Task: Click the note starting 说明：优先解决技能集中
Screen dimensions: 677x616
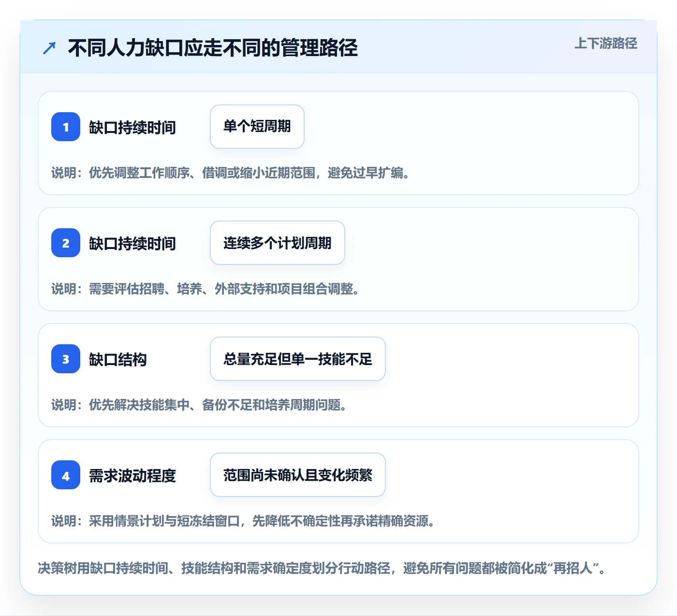Action: click(199, 405)
